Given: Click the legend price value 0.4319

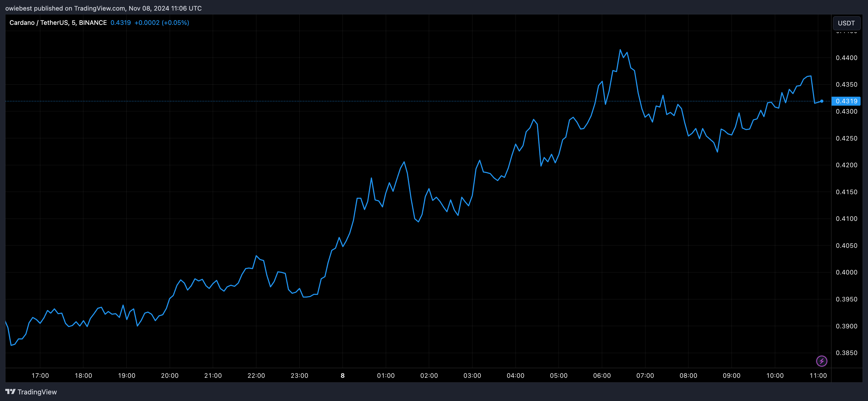Looking at the screenshot, I should point(121,22).
